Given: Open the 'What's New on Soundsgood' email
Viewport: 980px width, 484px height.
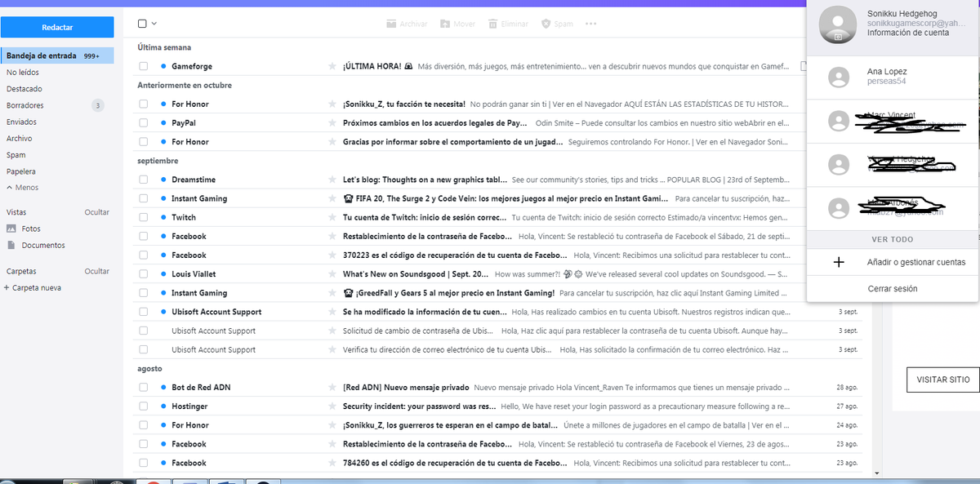Looking at the screenshot, I should [x=497, y=274].
